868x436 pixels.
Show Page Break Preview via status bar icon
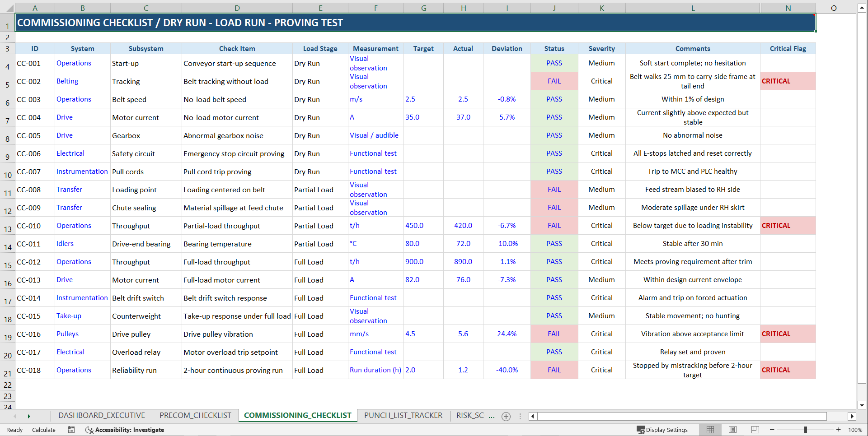(x=755, y=430)
